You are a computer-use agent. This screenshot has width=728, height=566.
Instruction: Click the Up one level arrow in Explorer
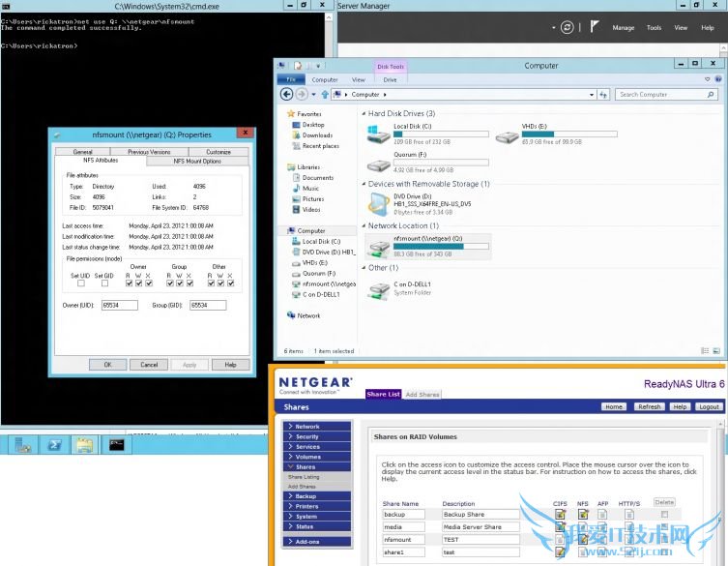point(325,95)
